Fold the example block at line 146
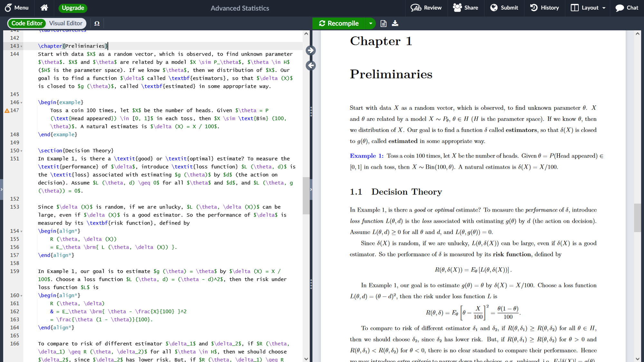 click(22, 103)
